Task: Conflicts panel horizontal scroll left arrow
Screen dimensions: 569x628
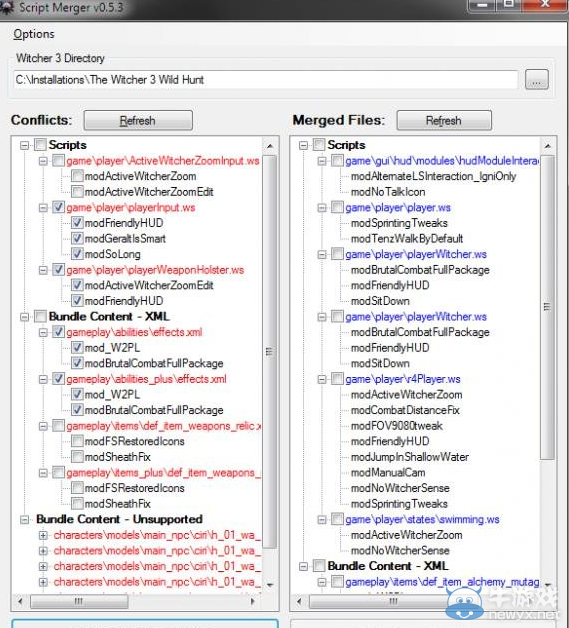Action: 20,601
